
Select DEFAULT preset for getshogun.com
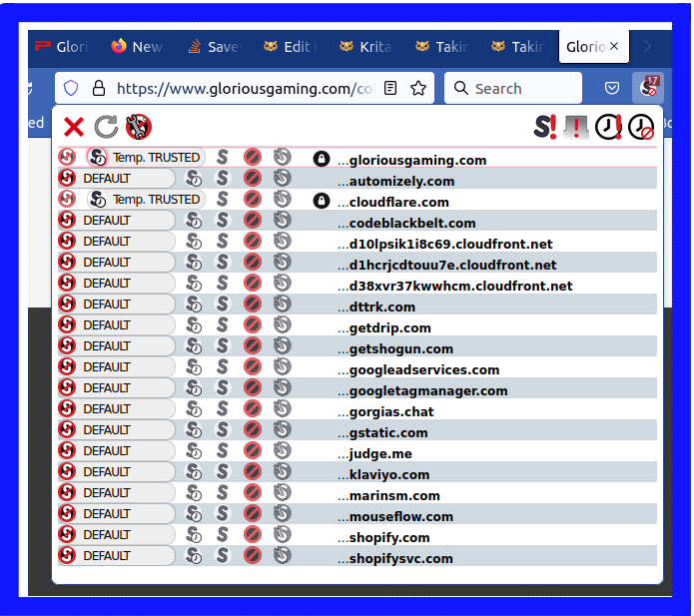click(117, 346)
